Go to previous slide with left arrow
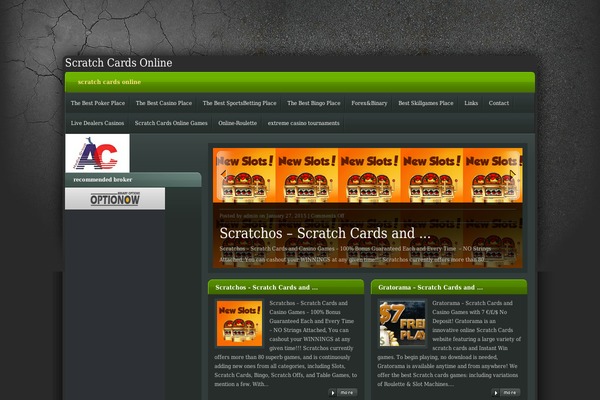600x400 pixels. [x=224, y=174]
